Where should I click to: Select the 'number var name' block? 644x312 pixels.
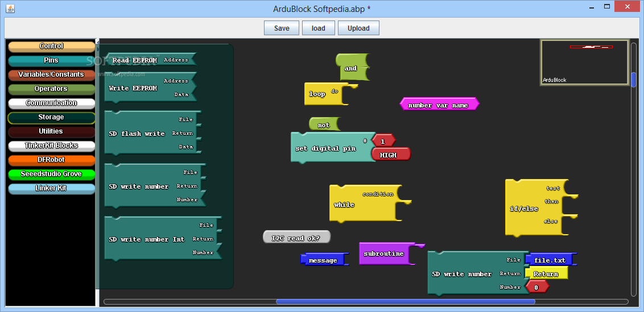[x=439, y=104]
